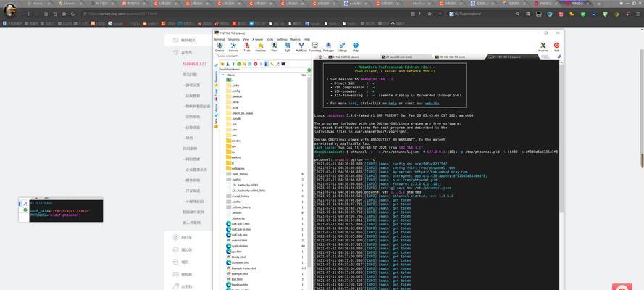Viewport: 644px width, 290px height.
Task: Select the vertical Sftp sidebar tab
Action: pyautogui.click(x=216, y=123)
